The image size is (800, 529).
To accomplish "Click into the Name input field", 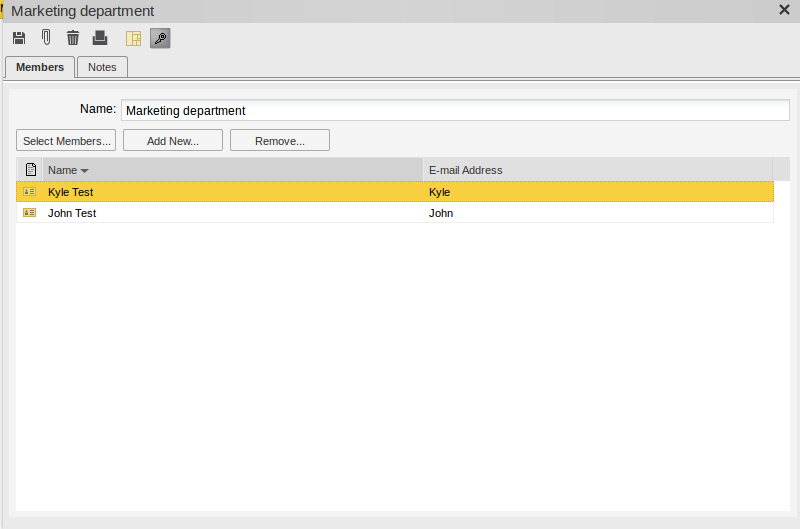I will 455,110.
